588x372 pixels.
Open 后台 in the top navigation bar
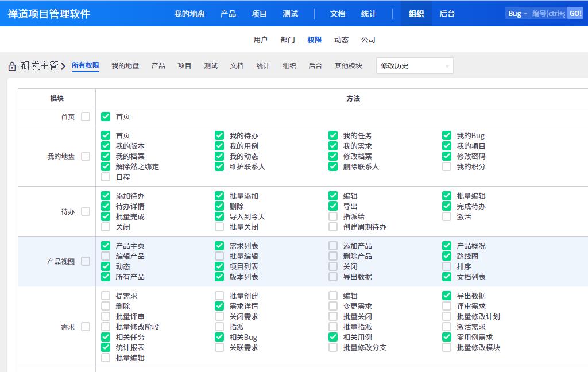[447, 14]
